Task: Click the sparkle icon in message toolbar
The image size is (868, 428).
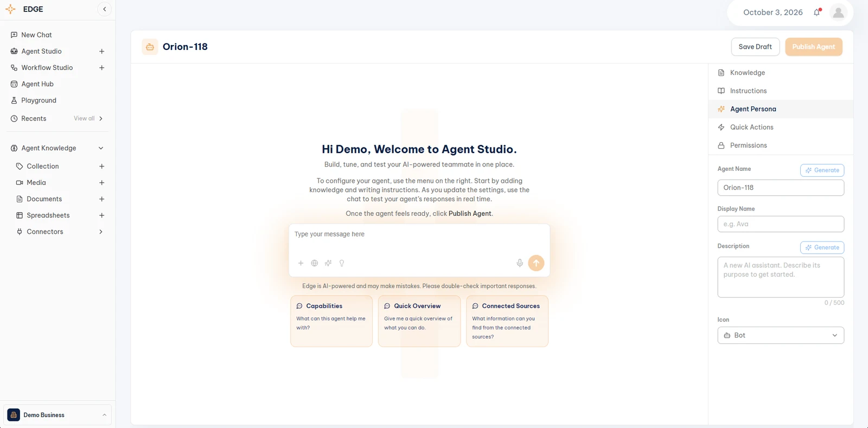Action: (x=328, y=263)
